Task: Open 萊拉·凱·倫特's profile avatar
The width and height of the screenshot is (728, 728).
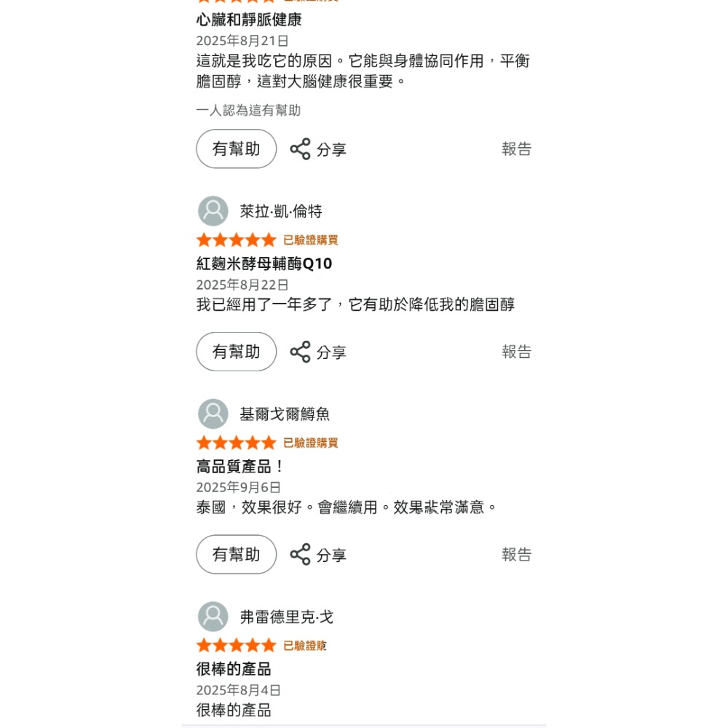Action: tap(213, 210)
